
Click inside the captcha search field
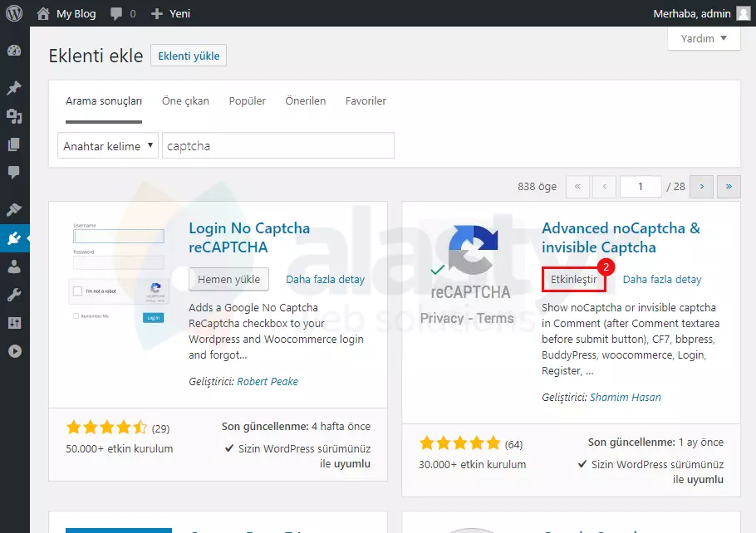tap(278, 144)
